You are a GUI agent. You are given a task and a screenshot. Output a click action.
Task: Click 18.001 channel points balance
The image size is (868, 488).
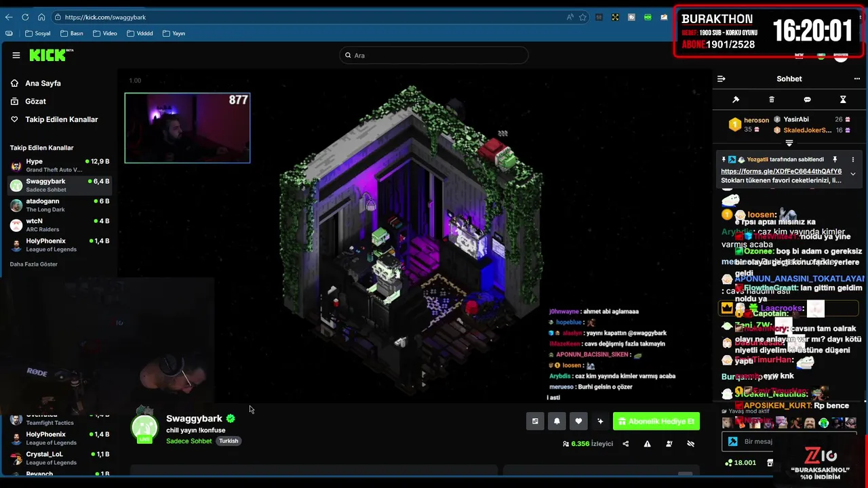(741, 463)
